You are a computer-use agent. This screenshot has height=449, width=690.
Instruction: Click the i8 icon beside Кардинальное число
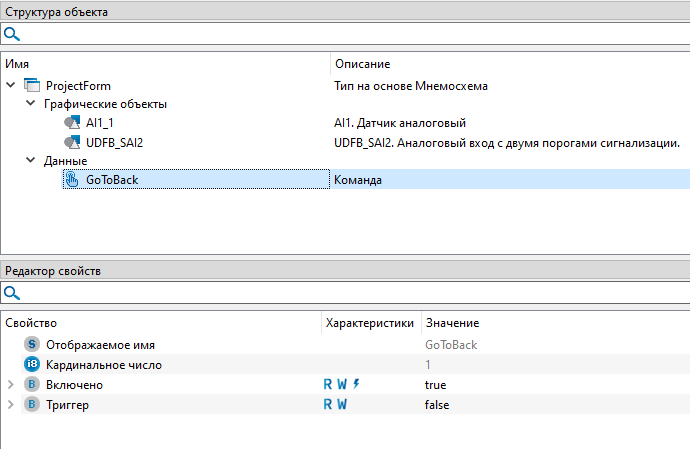[31, 365]
